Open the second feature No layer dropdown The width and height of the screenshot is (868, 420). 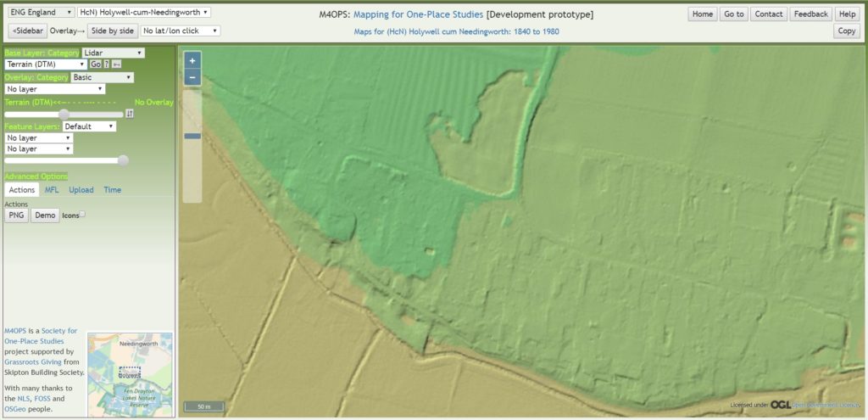click(39, 149)
